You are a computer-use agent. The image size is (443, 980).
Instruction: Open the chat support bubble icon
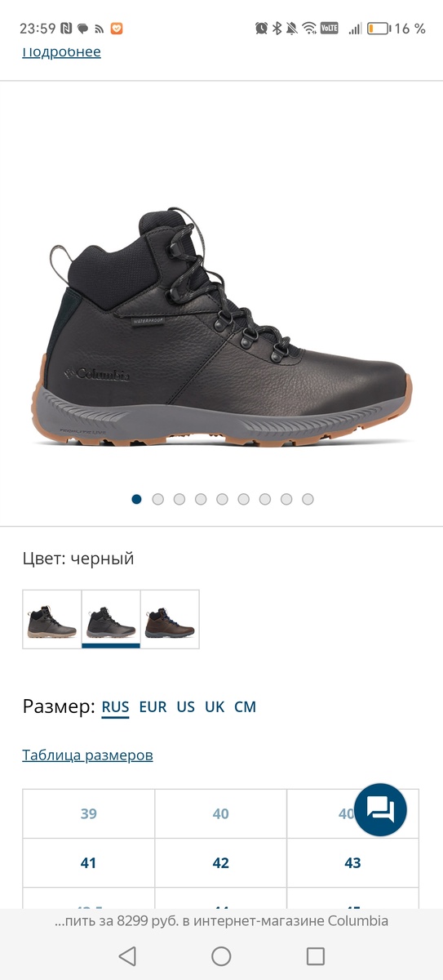381,809
